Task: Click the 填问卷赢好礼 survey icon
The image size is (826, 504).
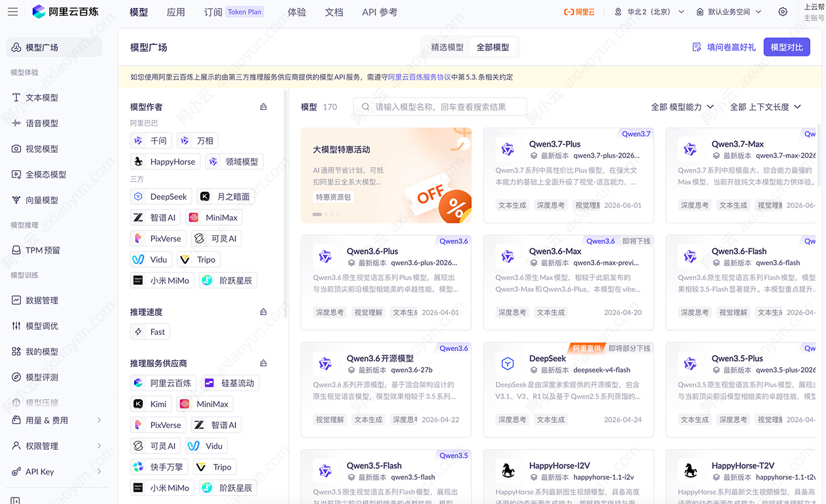Action: (x=697, y=47)
